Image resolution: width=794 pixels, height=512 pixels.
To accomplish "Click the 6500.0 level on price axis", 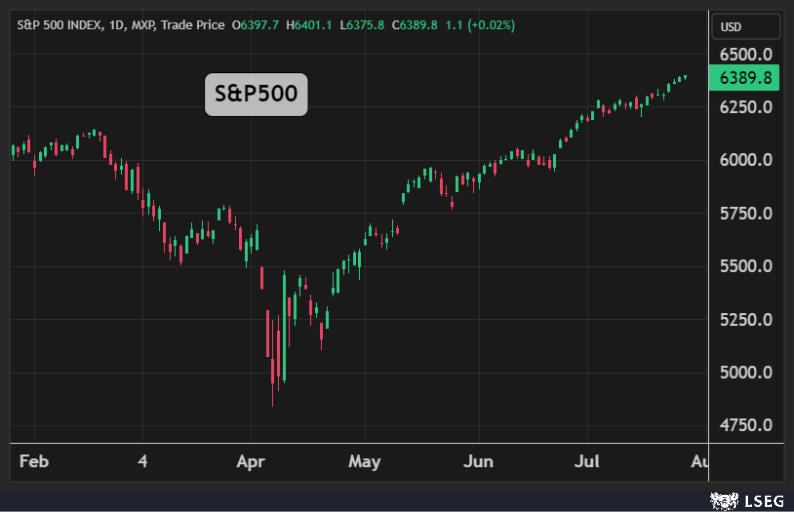I will click(x=745, y=54).
